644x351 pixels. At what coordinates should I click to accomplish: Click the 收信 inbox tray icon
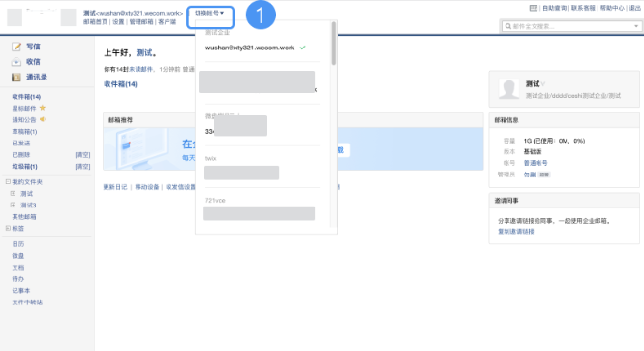point(16,62)
